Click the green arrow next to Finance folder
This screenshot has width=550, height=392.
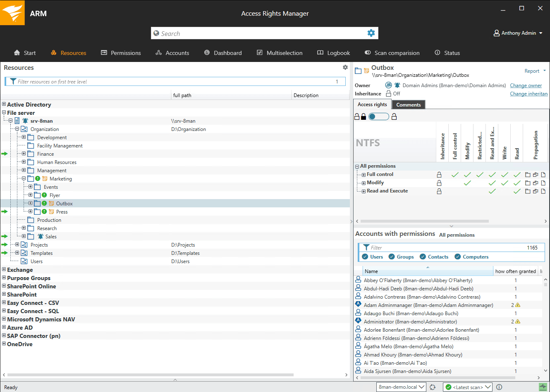pyautogui.click(x=4, y=154)
